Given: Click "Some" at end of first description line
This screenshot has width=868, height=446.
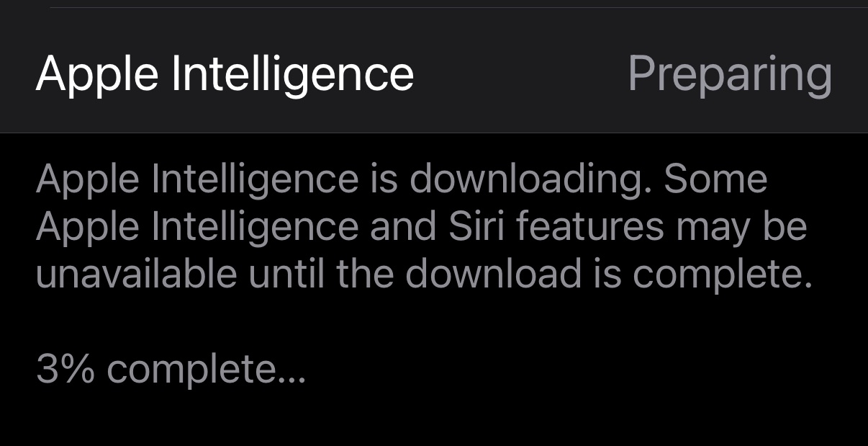Looking at the screenshot, I should tap(715, 179).
